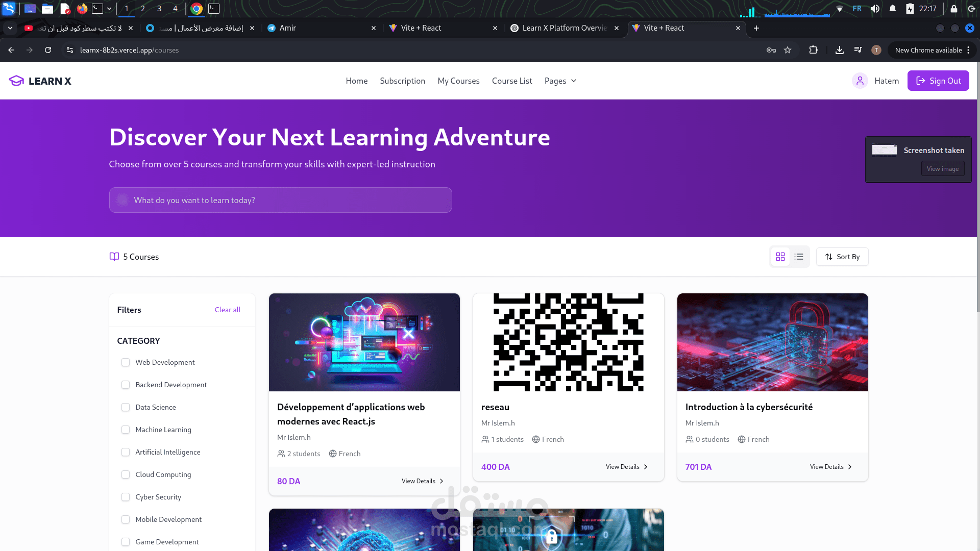Check the Data Science filter

click(x=126, y=407)
